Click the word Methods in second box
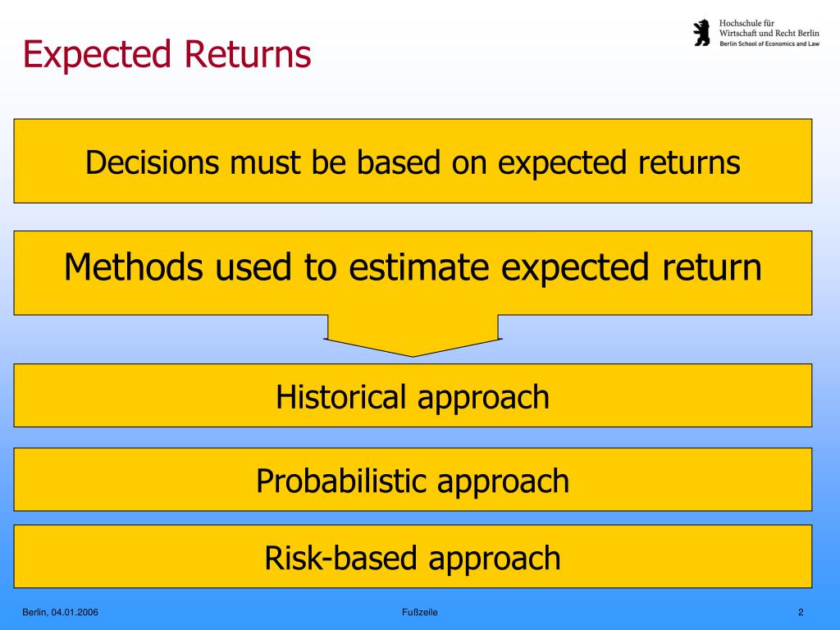840x630 pixels. coord(134,267)
